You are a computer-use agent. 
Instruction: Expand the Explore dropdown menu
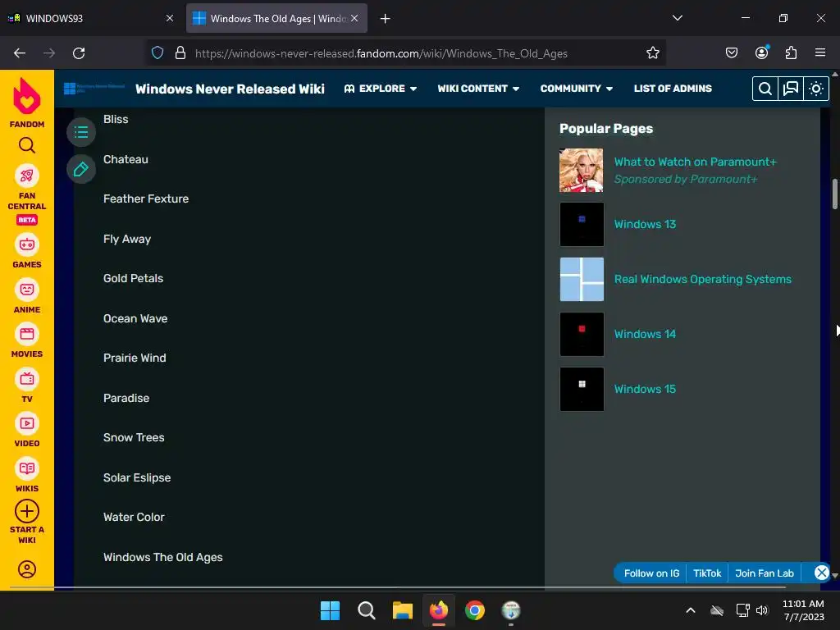point(381,89)
